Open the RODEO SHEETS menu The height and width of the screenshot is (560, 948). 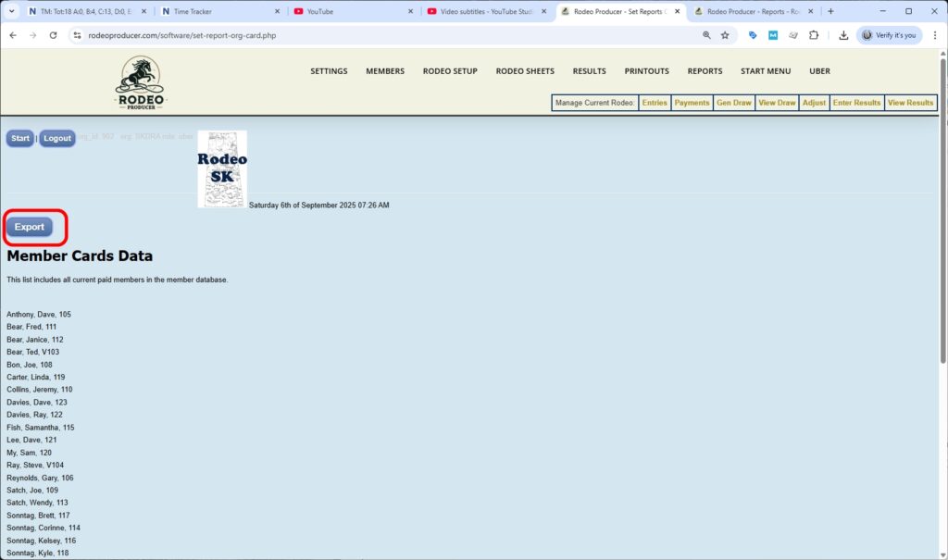pyautogui.click(x=525, y=71)
